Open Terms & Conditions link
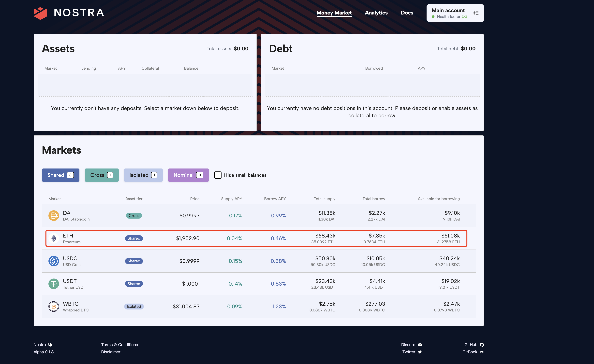The height and width of the screenshot is (364, 594). click(119, 345)
